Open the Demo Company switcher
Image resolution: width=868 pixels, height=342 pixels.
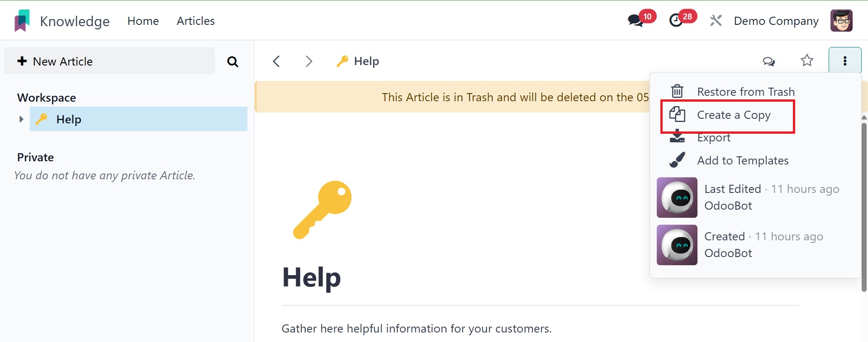pyautogui.click(x=776, y=21)
